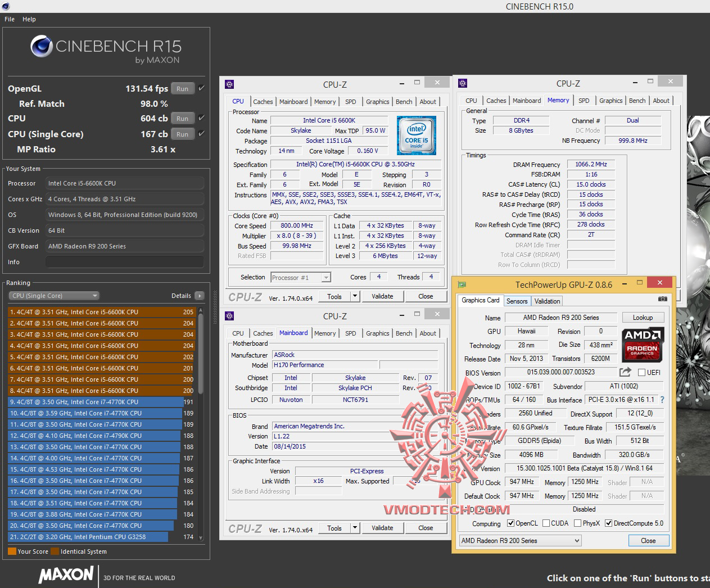Click the GPU-Z BIOS share/export icon
710x588 pixels.
click(625, 372)
